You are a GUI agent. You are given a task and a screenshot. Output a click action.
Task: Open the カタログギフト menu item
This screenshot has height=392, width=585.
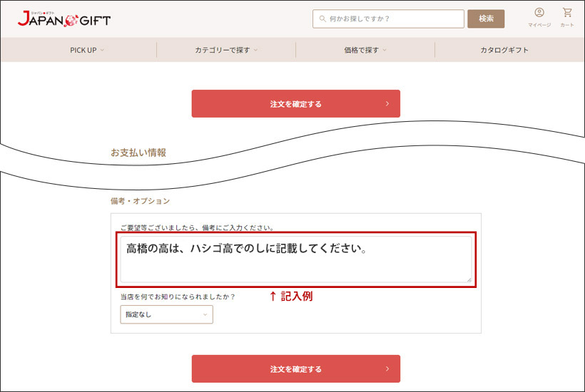point(504,50)
